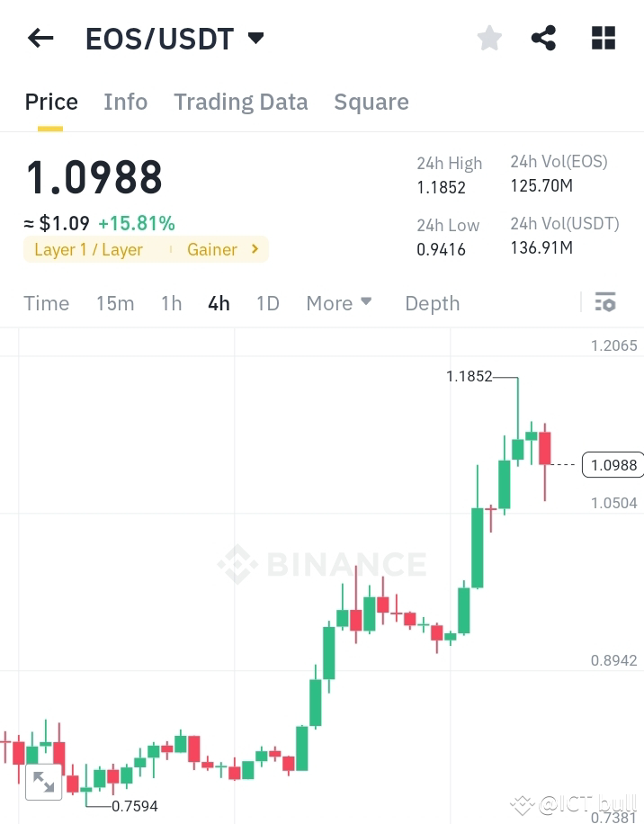Toggle the star to favorite EOS/USDT
The image size is (644, 824).
[x=488, y=37]
